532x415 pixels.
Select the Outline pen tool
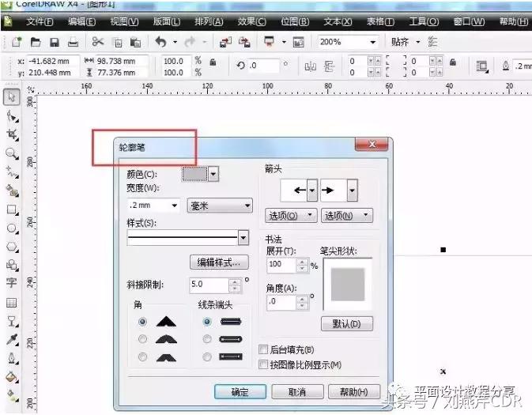pyautogui.click(x=12, y=358)
